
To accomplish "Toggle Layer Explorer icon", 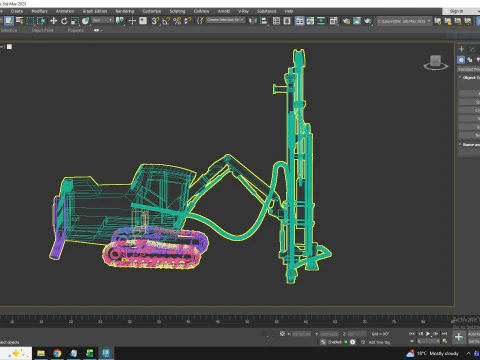I will (x=287, y=21).
